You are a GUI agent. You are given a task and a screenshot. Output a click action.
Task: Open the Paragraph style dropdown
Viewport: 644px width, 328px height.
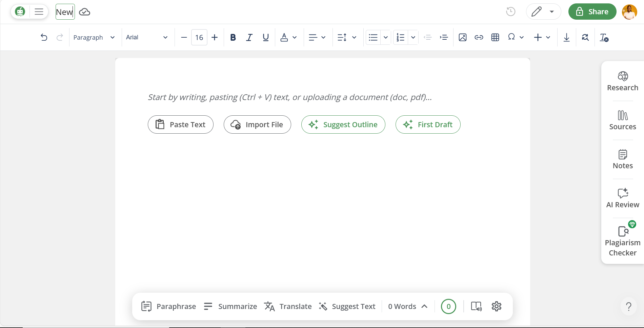pyautogui.click(x=94, y=37)
